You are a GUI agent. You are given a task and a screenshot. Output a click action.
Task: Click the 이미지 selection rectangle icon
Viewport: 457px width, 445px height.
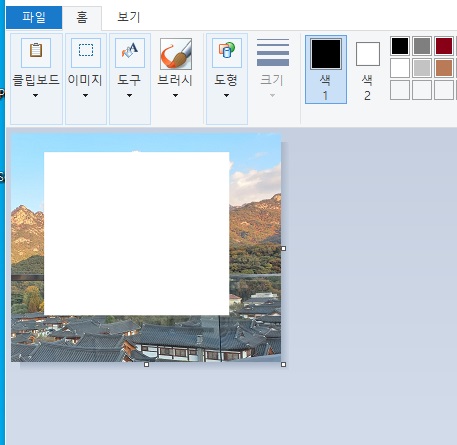click(x=86, y=53)
